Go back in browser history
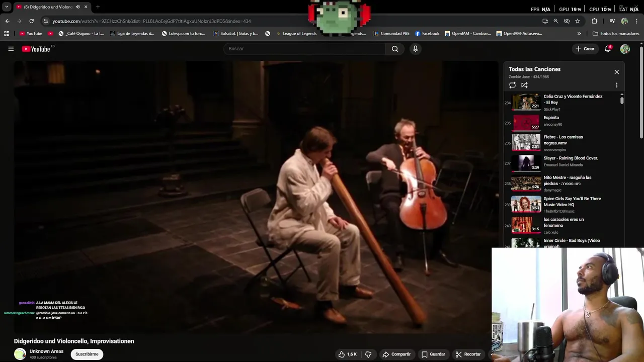 pyautogui.click(x=7, y=21)
